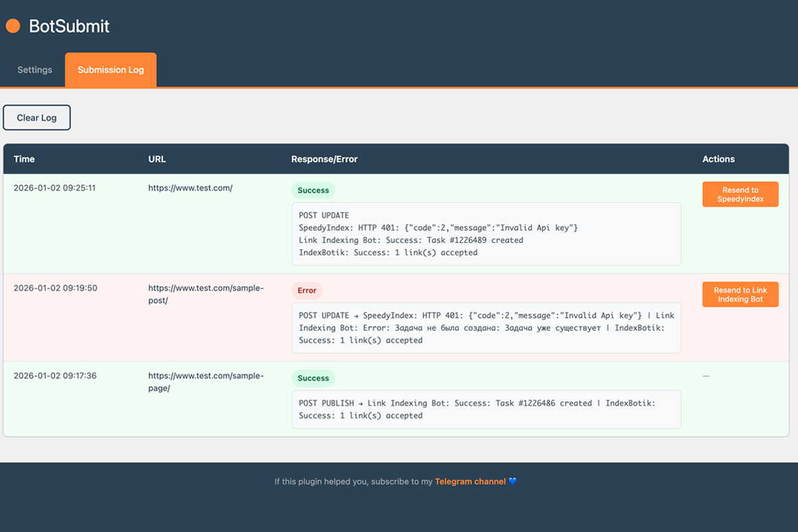Screen dimensions: 798x532
Task: Click the URL column header
Action: click(157, 159)
